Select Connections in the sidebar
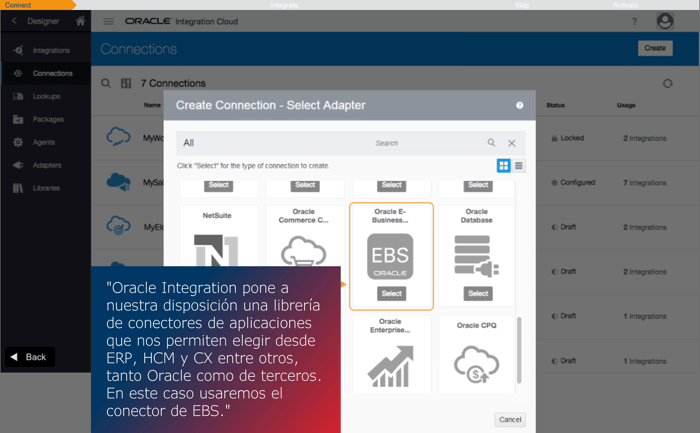The height and width of the screenshot is (433, 700). [52, 73]
